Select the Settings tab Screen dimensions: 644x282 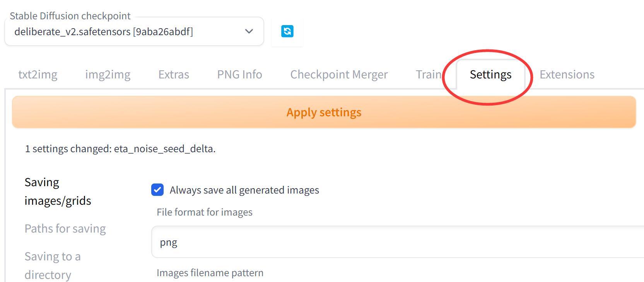pos(490,74)
